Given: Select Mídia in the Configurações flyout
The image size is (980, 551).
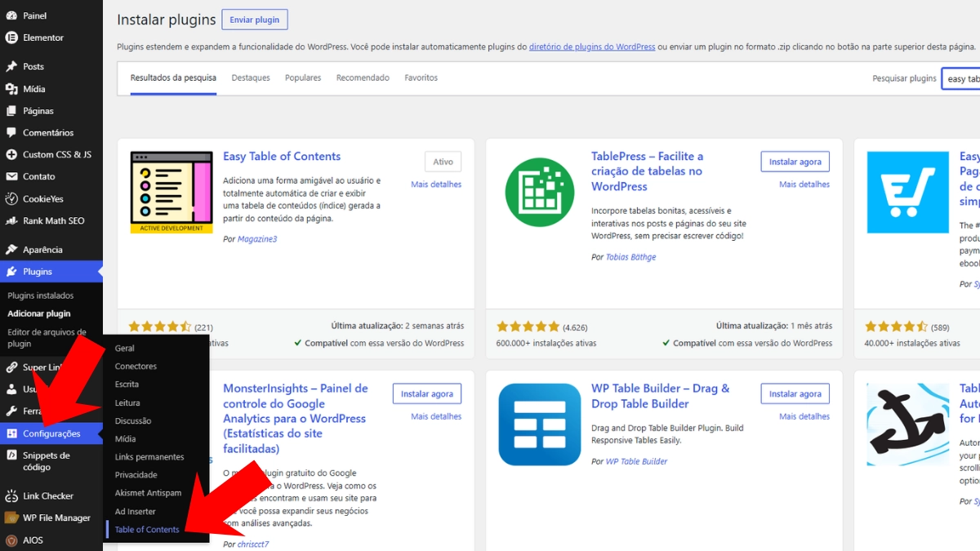Looking at the screenshot, I should click(x=125, y=439).
